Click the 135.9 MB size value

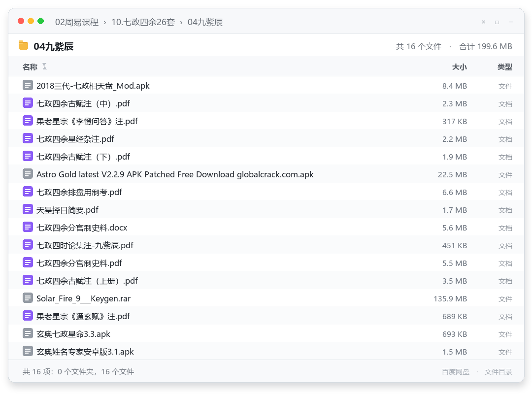point(450,298)
